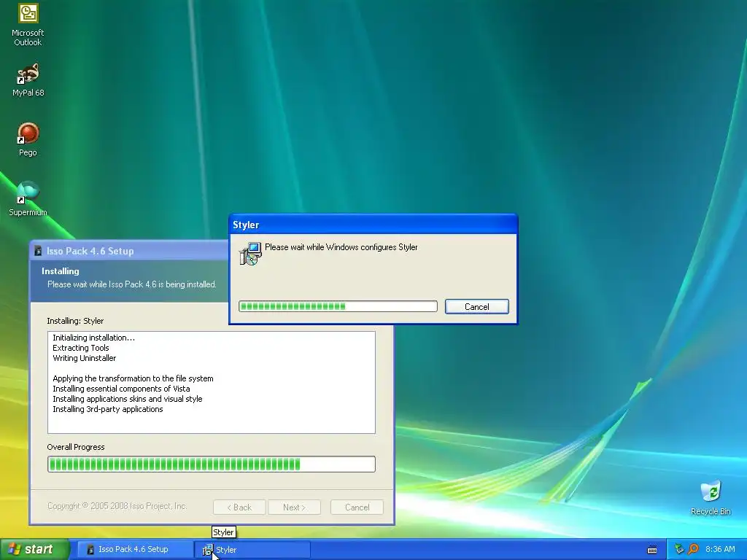Select 'Applying the transformation to the file system'
747x560 pixels.
coord(133,378)
